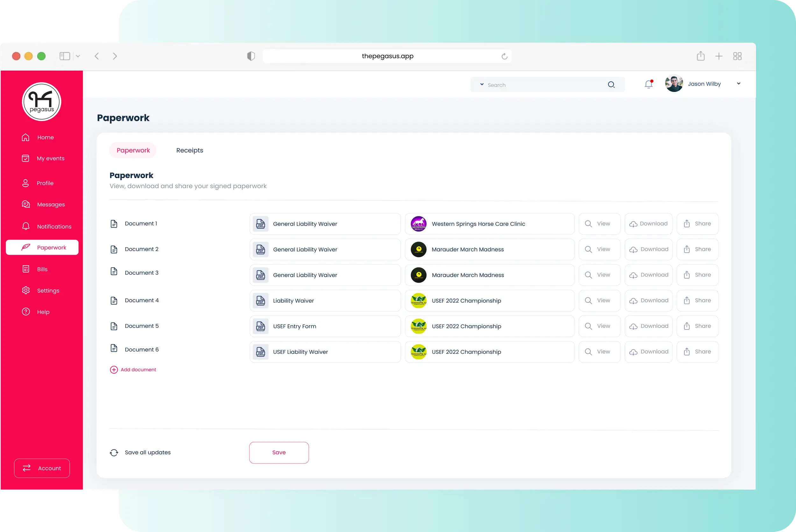The width and height of the screenshot is (796, 532).
Task: Click into the Search input field
Action: click(543, 85)
